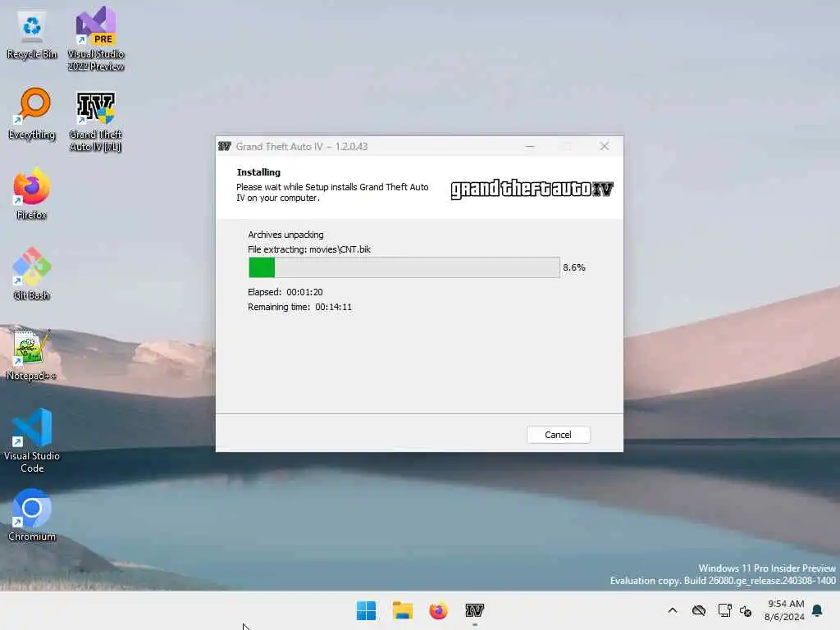Viewport: 840px width, 630px height.
Task: Click the green installation progress bar
Action: 404,267
